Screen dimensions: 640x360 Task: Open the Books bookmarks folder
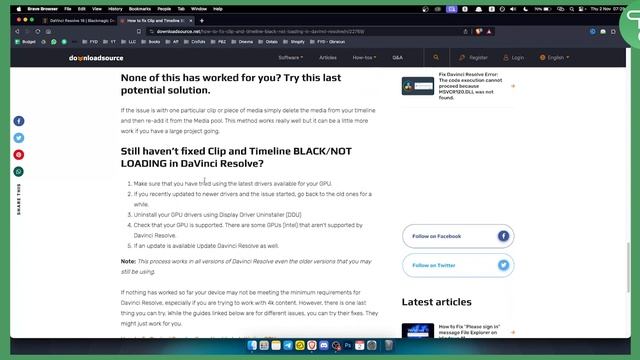151,42
